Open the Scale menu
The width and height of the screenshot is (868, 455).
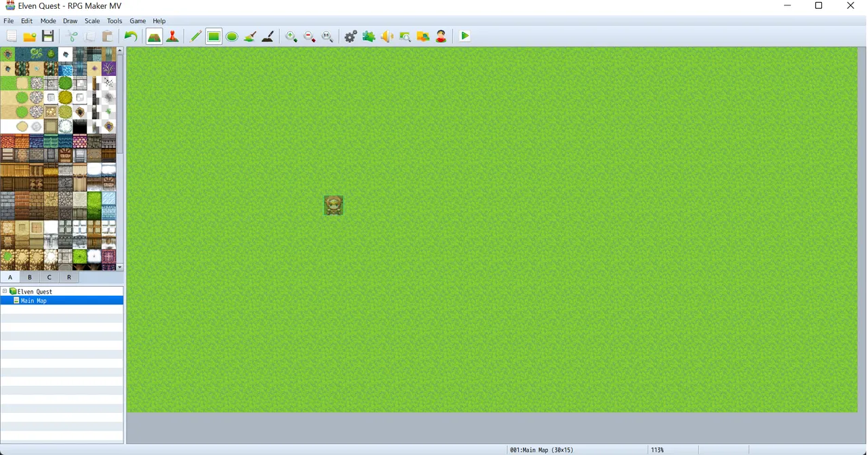pyautogui.click(x=92, y=21)
